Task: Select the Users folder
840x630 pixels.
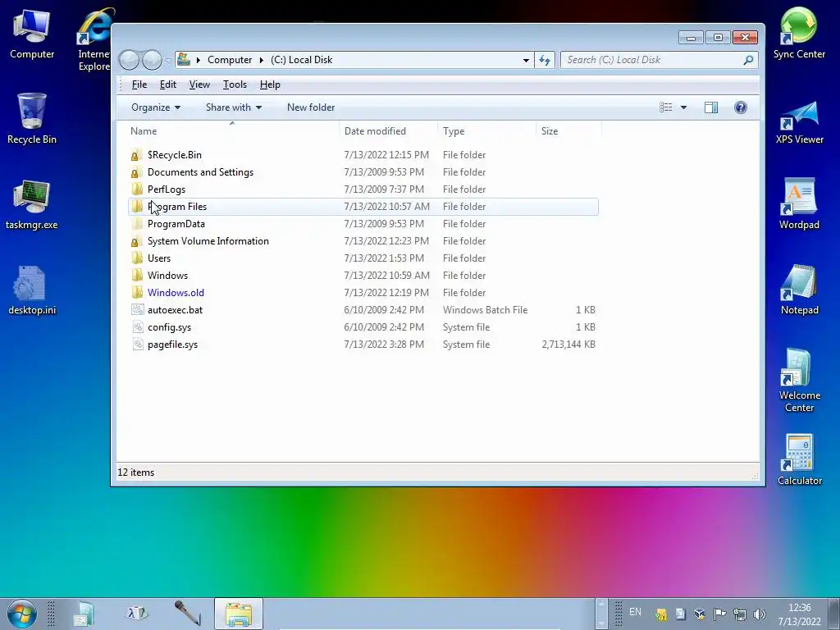Action: [363, 258]
